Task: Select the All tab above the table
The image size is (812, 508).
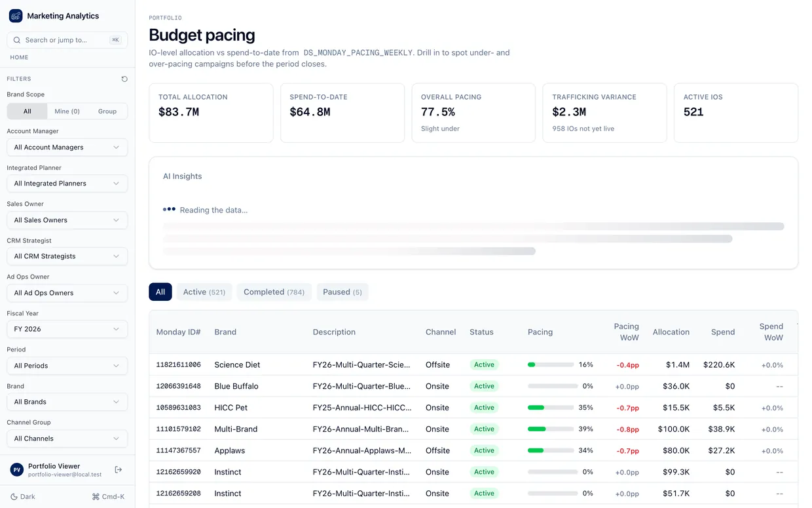Action: pos(160,292)
